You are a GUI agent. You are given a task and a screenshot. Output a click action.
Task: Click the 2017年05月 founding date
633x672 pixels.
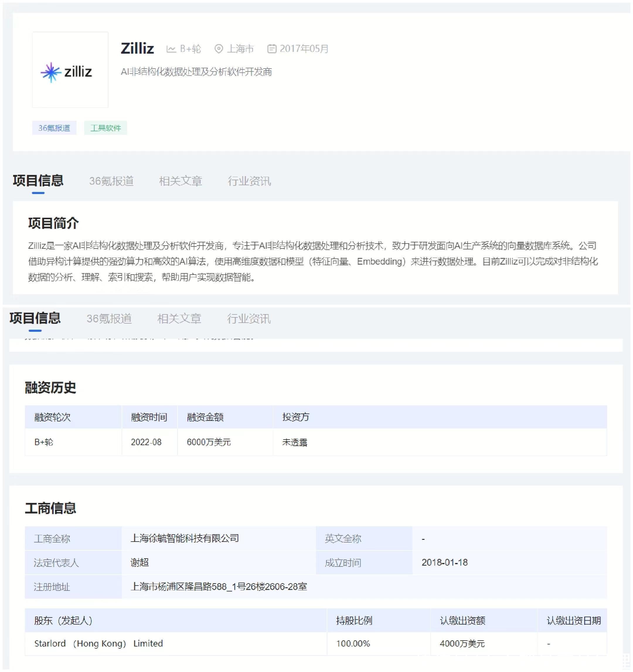coord(304,49)
